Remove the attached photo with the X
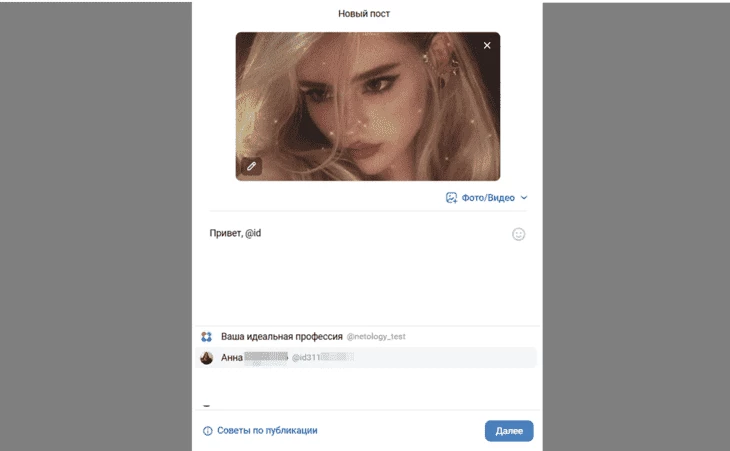Image resolution: width=730 pixels, height=451 pixels. click(487, 46)
